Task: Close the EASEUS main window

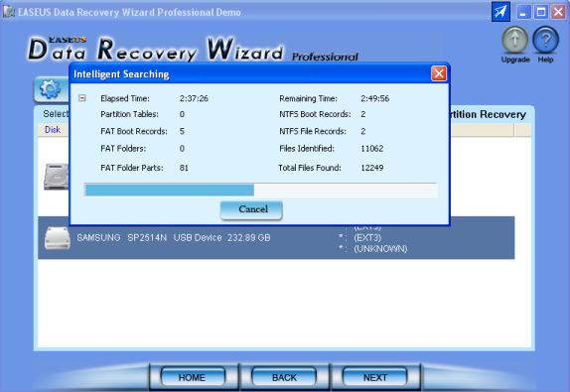Action: [x=558, y=12]
